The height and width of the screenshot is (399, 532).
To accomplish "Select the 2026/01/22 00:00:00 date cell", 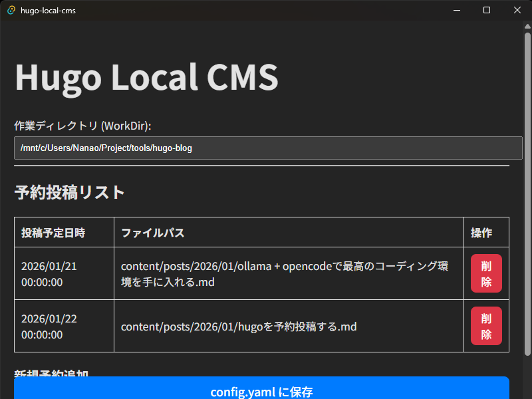I will (49, 326).
